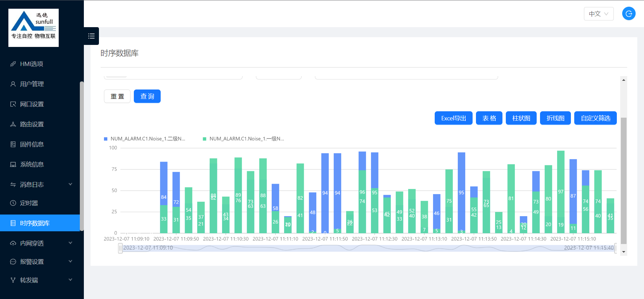Select the 时序数据库 menu item
This screenshot has height=299, width=644.
pos(35,223)
